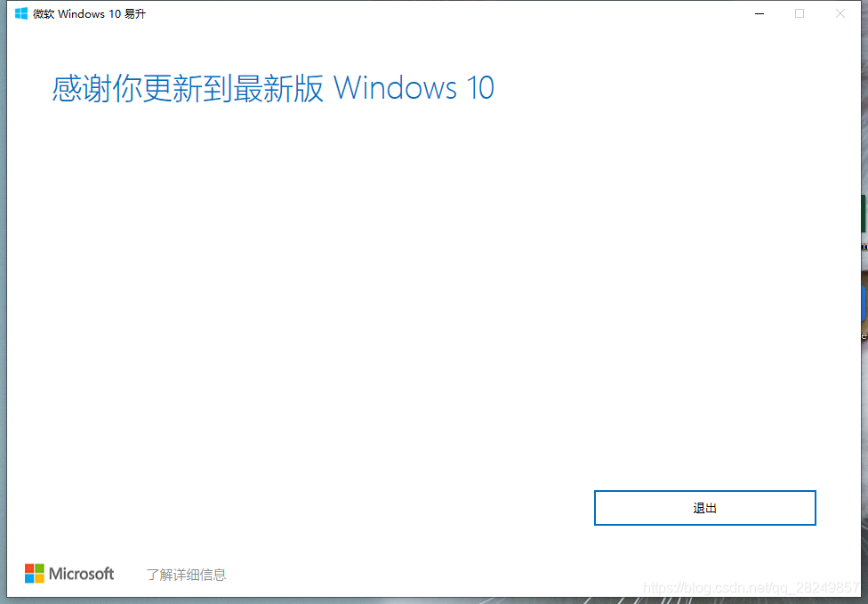Click the blog.csdn.net watermark URL
The width and height of the screenshot is (868, 604).
click(x=751, y=587)
